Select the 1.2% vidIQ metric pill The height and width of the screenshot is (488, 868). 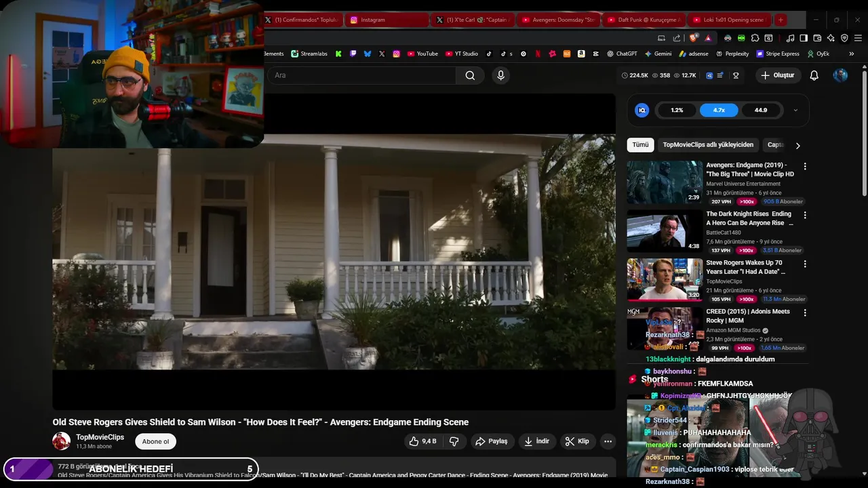pos(677,110)
